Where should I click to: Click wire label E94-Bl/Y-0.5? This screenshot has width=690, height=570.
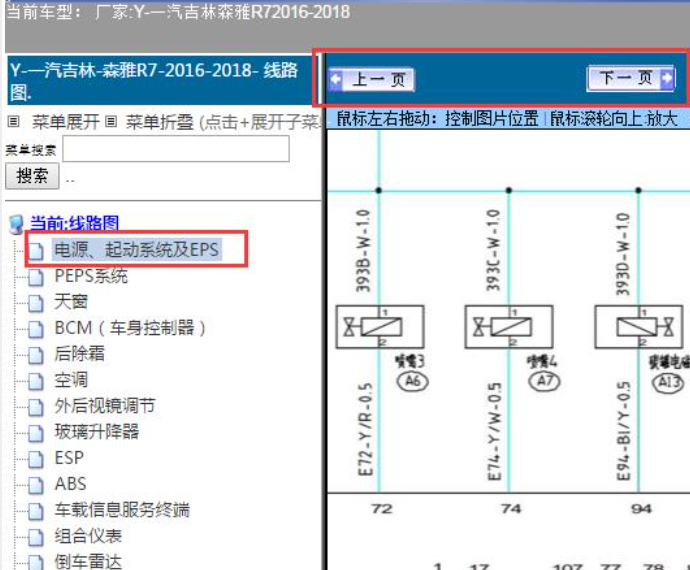(624, 431)
